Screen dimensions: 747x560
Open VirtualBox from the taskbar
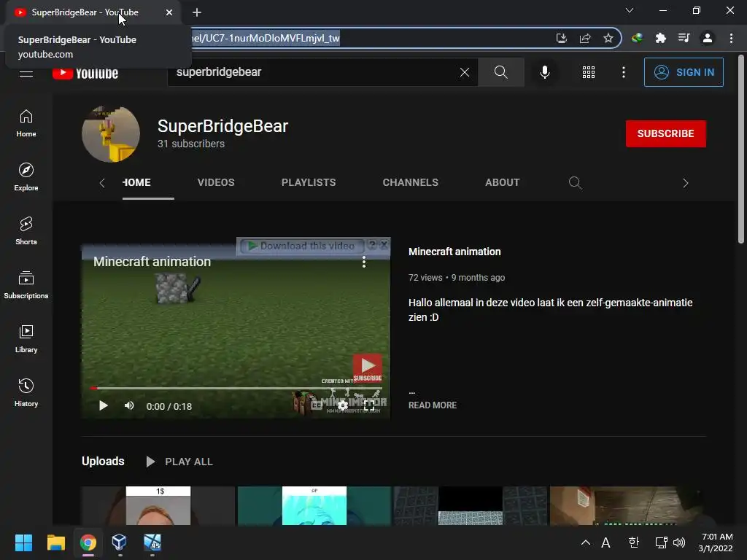point(119,542)
